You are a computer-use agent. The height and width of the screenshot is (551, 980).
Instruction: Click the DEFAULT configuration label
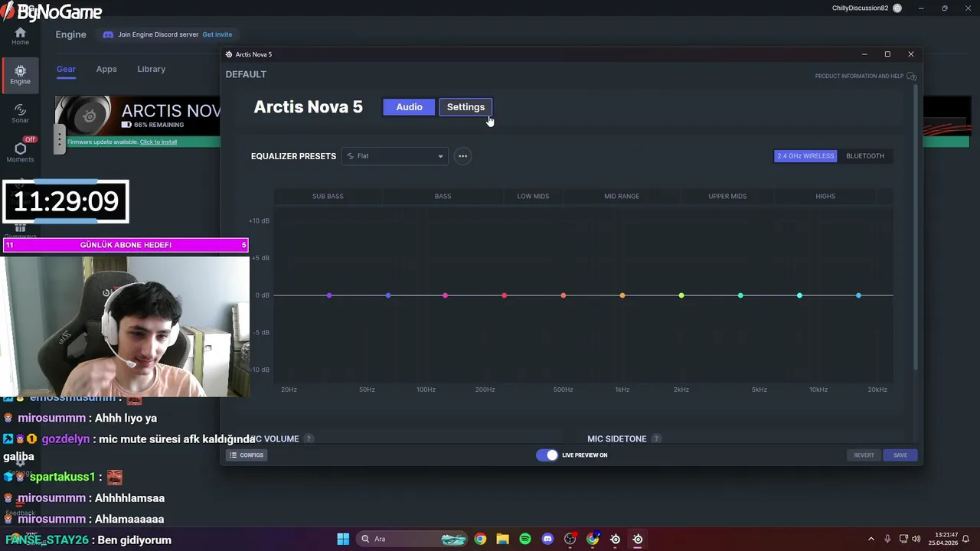[x=246, y=74]
